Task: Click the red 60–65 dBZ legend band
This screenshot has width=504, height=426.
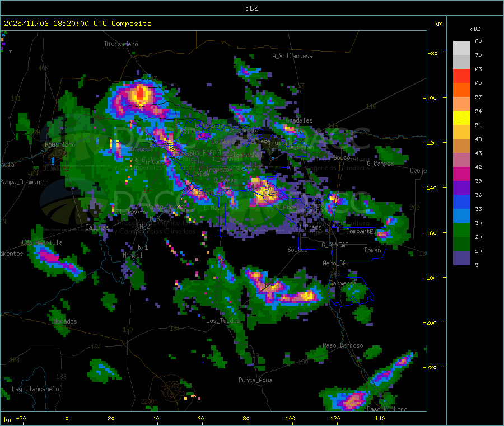Action: (461, 76)
